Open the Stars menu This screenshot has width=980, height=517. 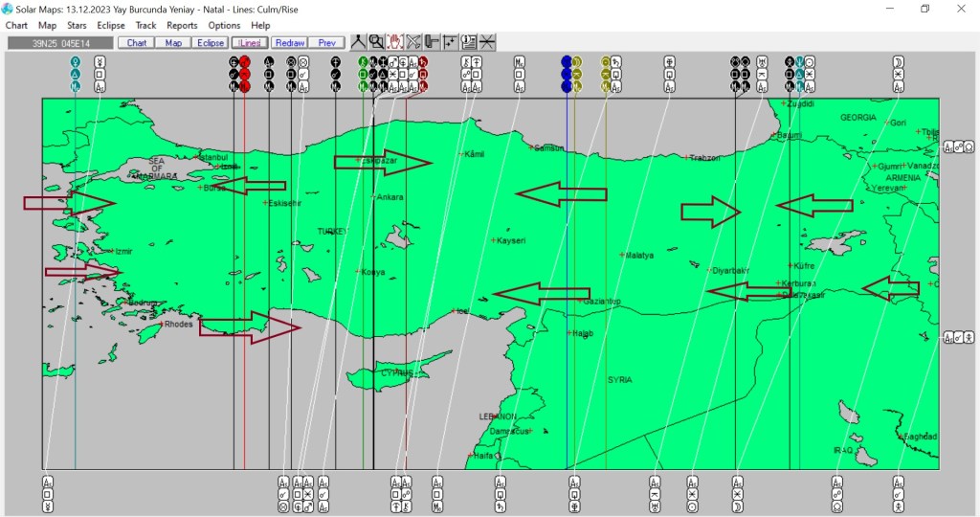77,25
